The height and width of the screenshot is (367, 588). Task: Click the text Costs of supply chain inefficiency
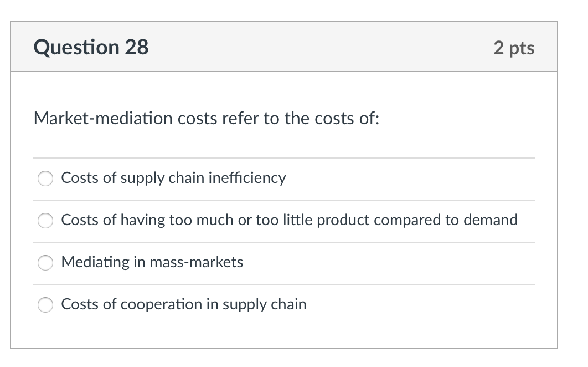173,179
